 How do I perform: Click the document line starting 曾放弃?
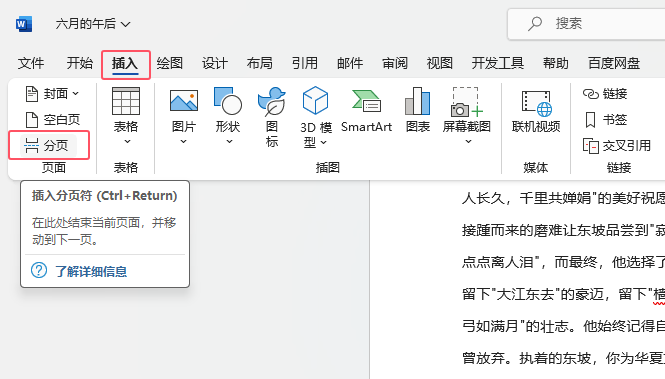pos(563,358)
